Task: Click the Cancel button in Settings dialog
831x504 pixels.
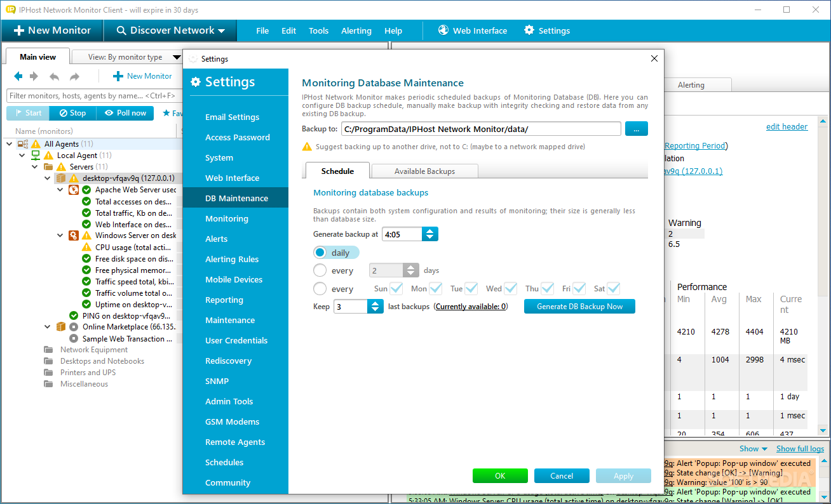Action: (562, 476)
